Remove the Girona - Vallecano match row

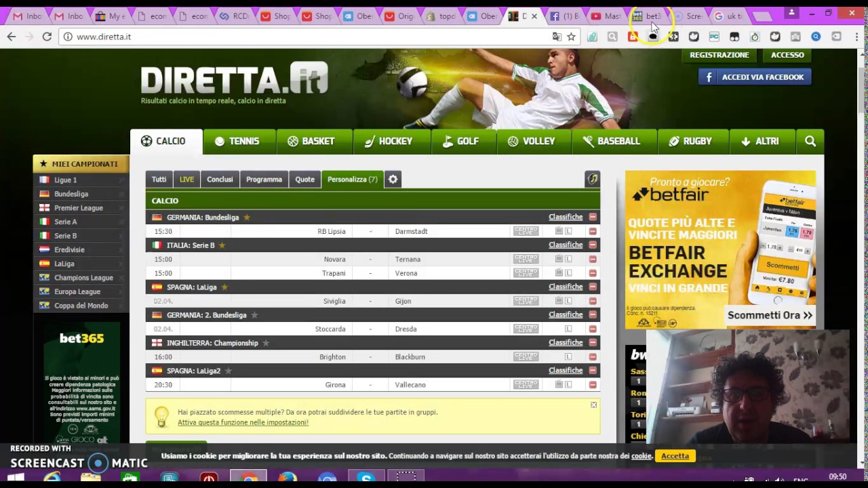click(593, 384)
